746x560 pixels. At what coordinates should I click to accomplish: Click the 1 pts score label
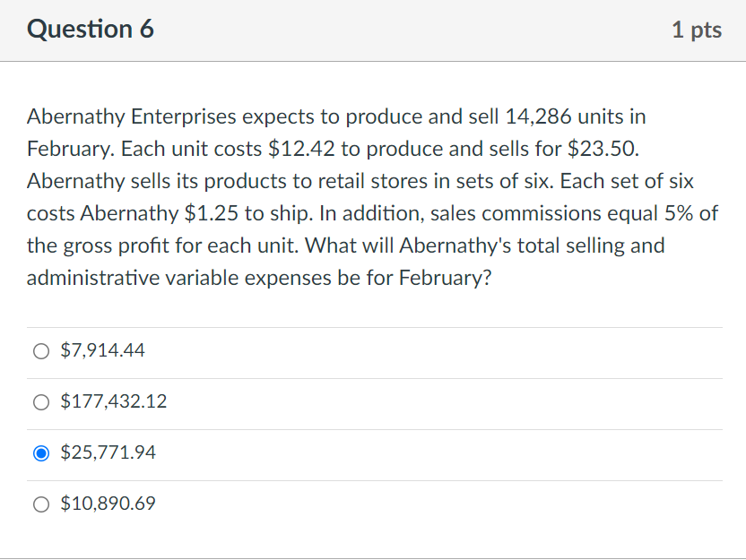tap(696, 30)
